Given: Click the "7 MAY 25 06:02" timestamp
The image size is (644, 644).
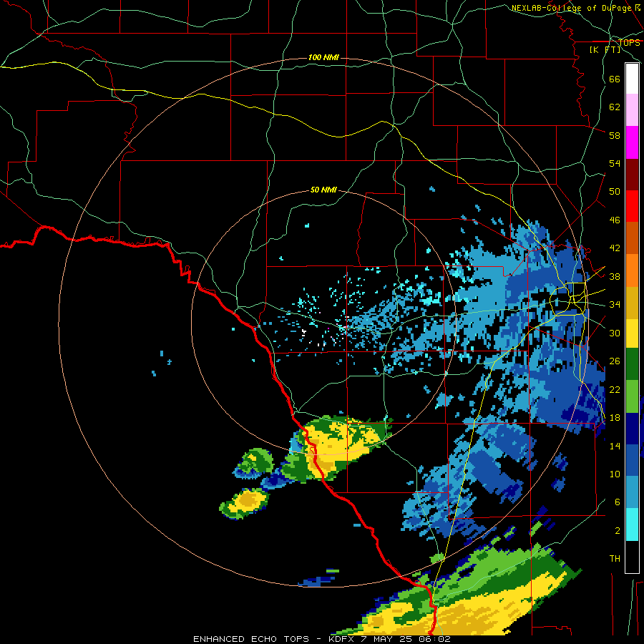Looking at the screenshot, I should (406, 639).
